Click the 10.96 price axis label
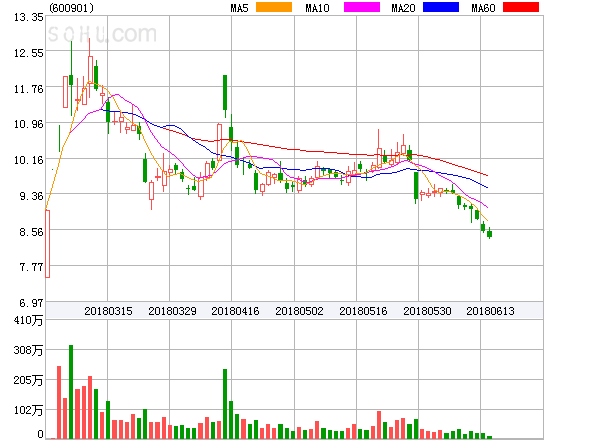The height and width of the screenshot is (440, 600). coord(29,124)
